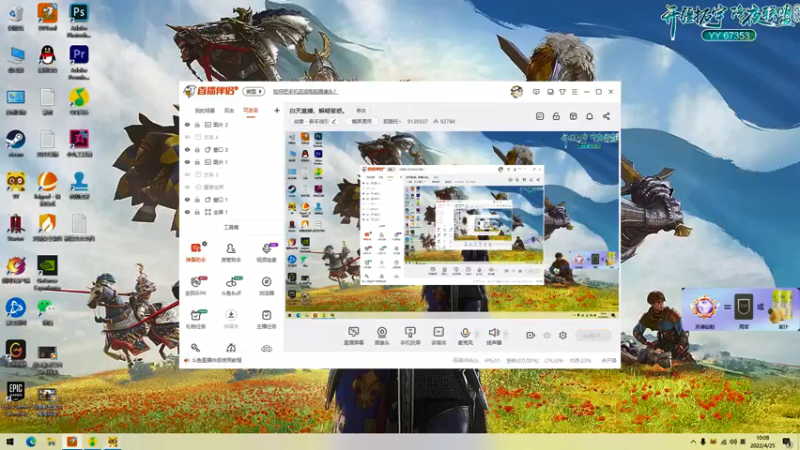Open the 主播任务 tool icon
Image resolution: width=800 pixels, height=450 pixels.
pyautogui.click(x=266, y=319)
